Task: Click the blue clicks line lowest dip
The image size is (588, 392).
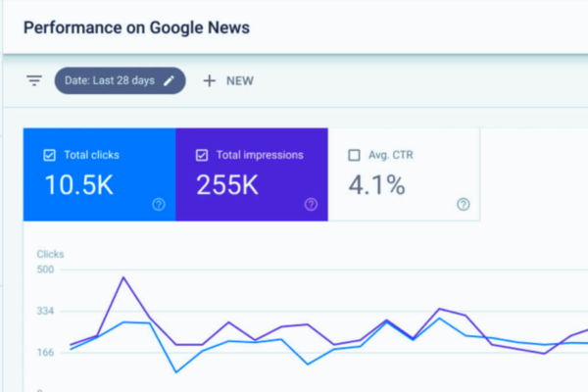Action: tap(175, 372)
